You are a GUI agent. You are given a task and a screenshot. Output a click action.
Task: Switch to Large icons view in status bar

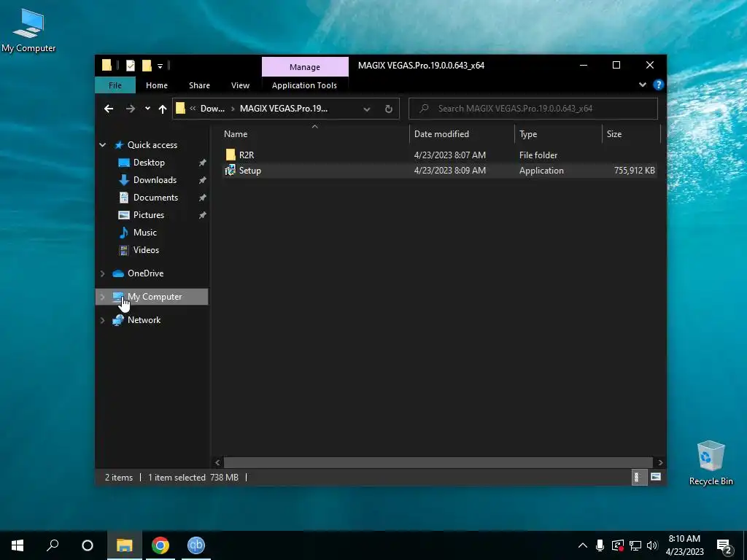[x=656, y=477]
